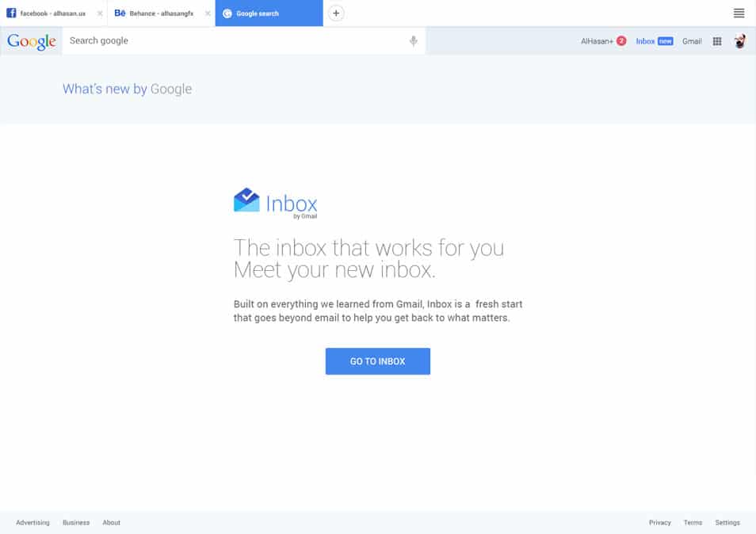Click the voice search microphone icon

click(x=413, y=40)
